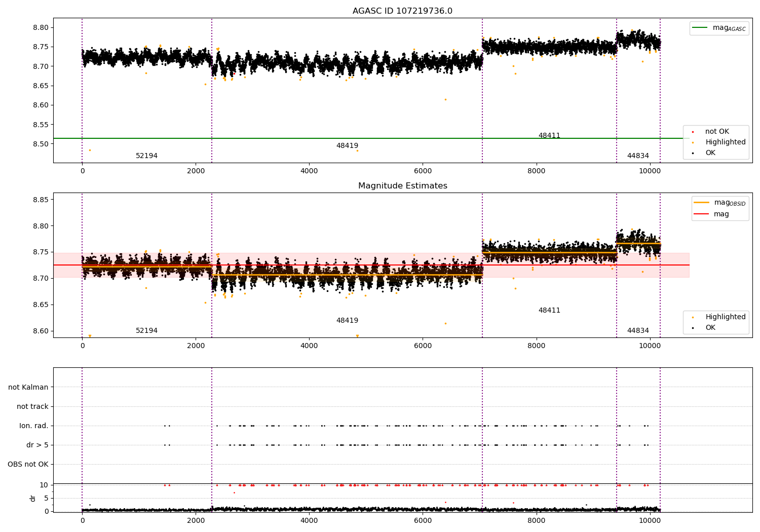Click the "Ion. rad." row label
Screen dimensions: 760x532
tap(34, 426)
